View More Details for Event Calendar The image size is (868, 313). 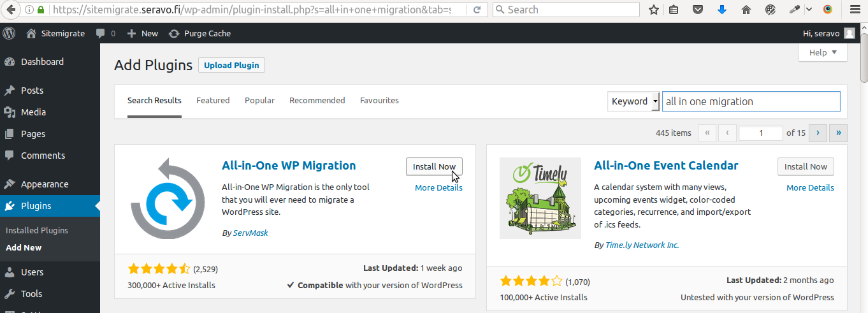[x=810, y=187]
